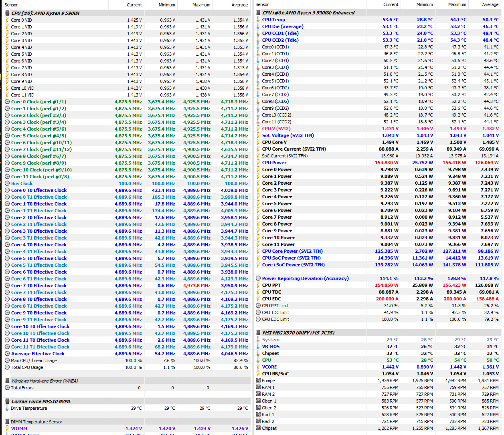The image size is (504, 435).
Task: Click the icon beside Power Reporting Deviation (Accuracy)
Action: pyautogui.click(x=258, y=278)
